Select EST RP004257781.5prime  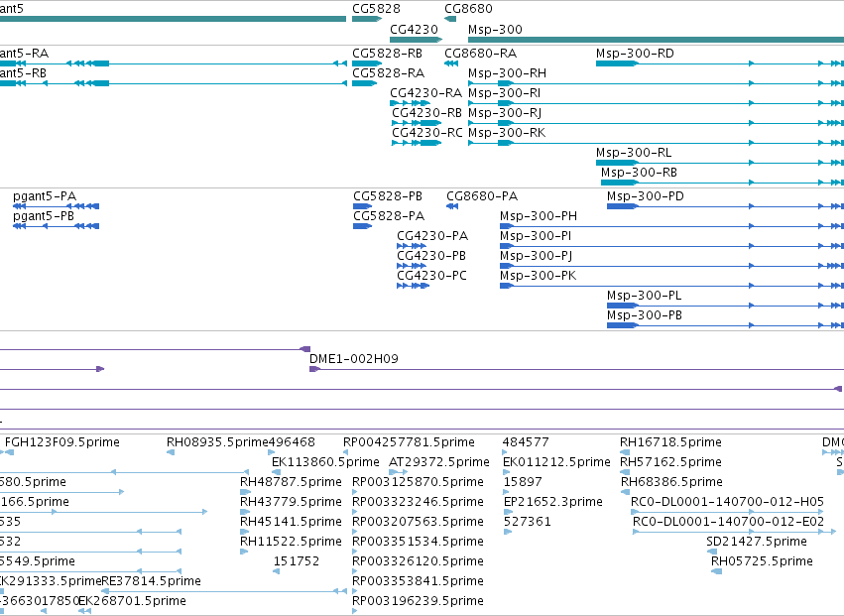pos(409,442)
